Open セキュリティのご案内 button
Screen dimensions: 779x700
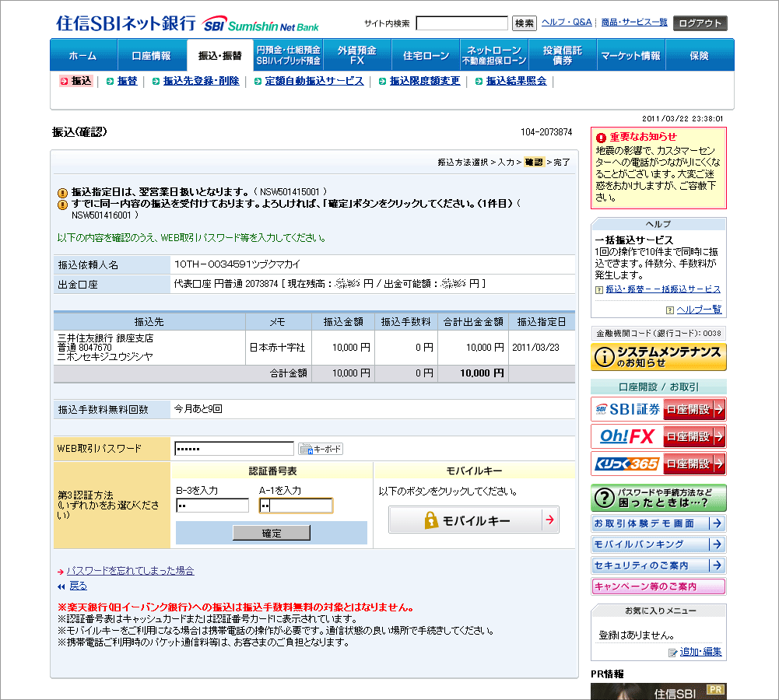tap(658, 565)
